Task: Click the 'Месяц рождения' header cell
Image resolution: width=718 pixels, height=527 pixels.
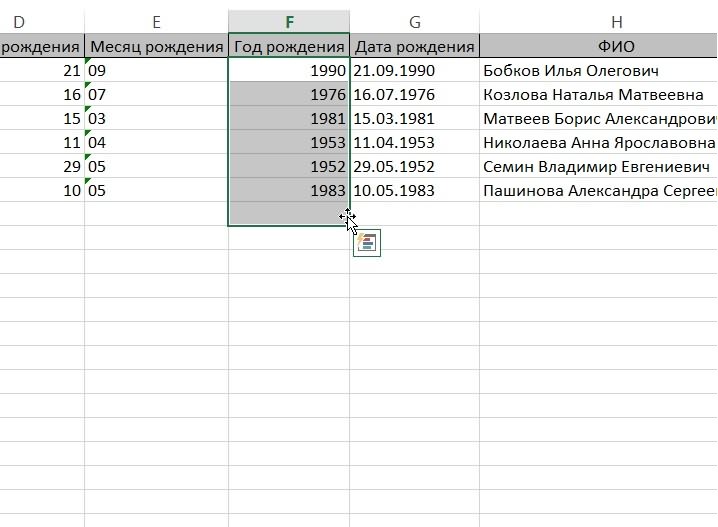Action: (x=156, y=46)
